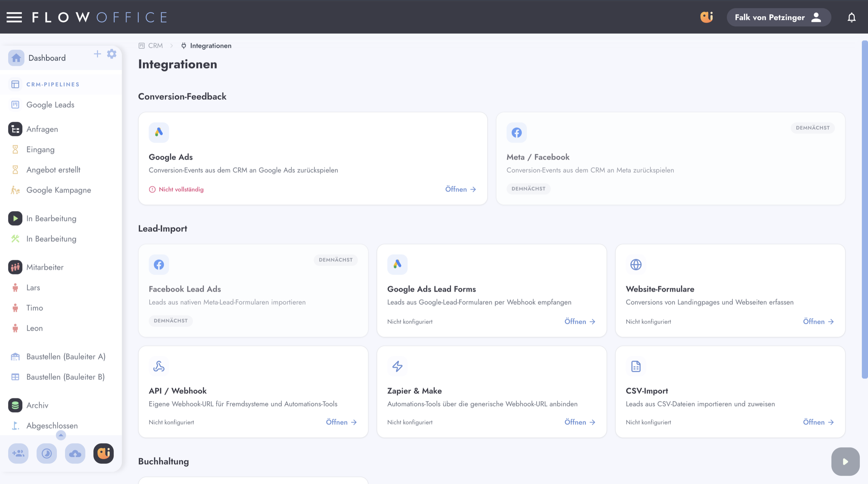Select In Bearbeitung with play icon
This screenshot has width=868, height=484.
(x=51, y=219)
